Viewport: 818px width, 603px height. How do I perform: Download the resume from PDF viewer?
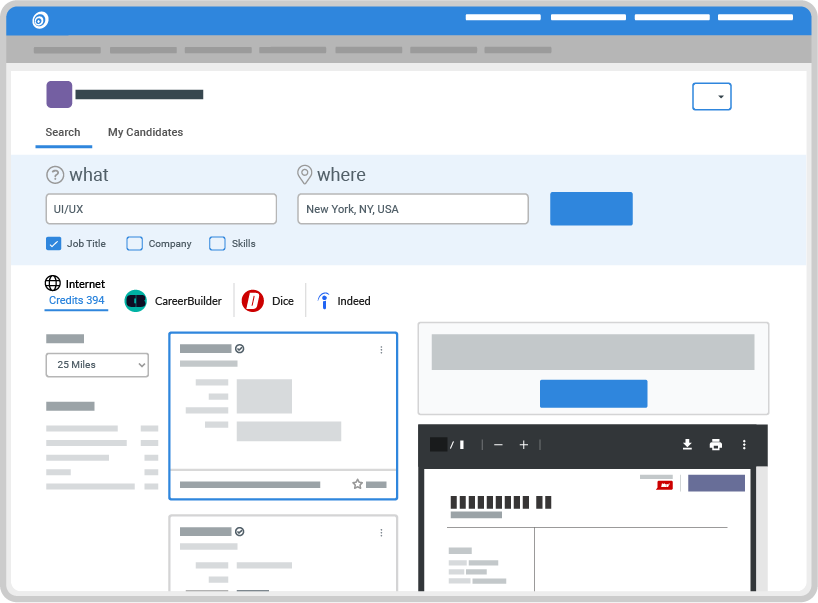(x=687, y=445)
